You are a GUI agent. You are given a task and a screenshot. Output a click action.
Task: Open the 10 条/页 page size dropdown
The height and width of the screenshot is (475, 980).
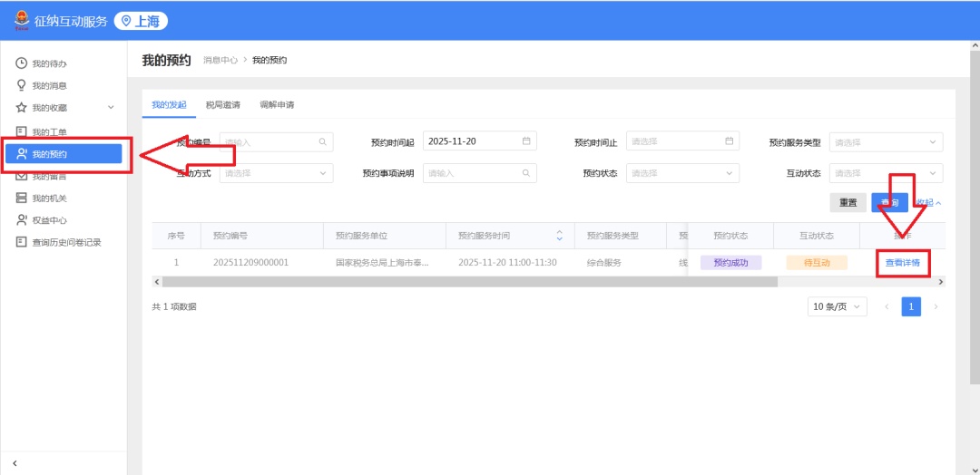coord(837,306)
